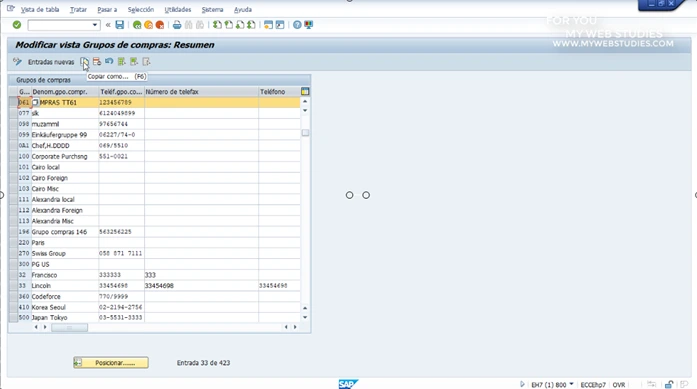Image resolution: width=697 pixels, height=389 pixels.
Task: Open the Utilidades menu
Action: pos(177,9)
